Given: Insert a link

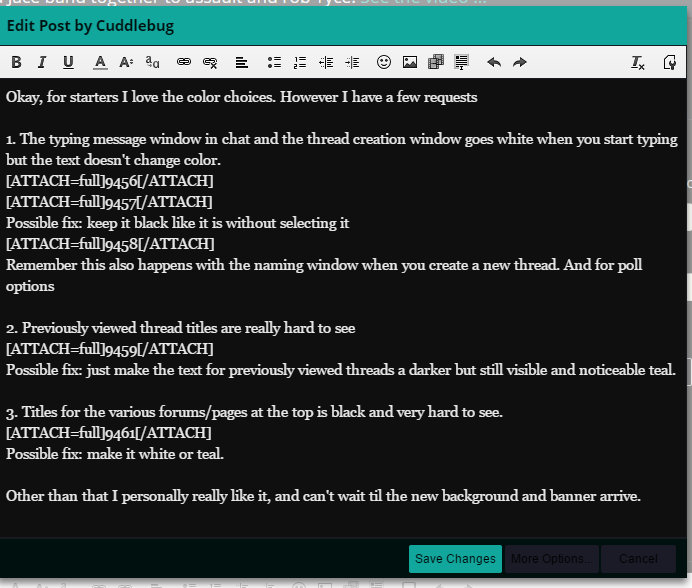Looking at the screenshot, I should 184,62.
